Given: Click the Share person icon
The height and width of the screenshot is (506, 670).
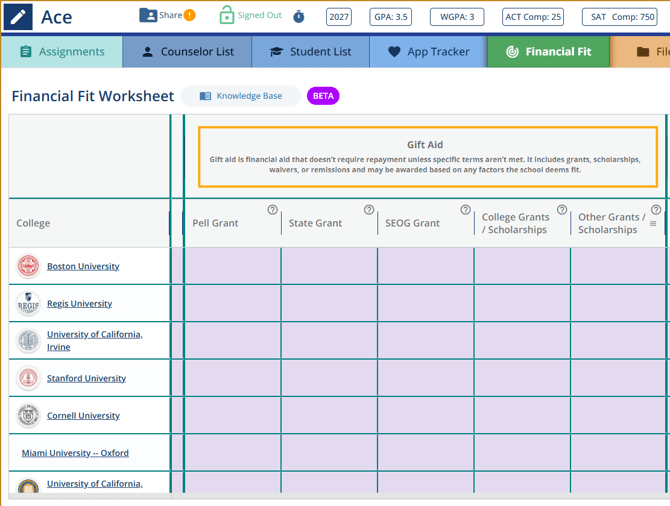Looking at the screenshot, I should pos(148,15).
